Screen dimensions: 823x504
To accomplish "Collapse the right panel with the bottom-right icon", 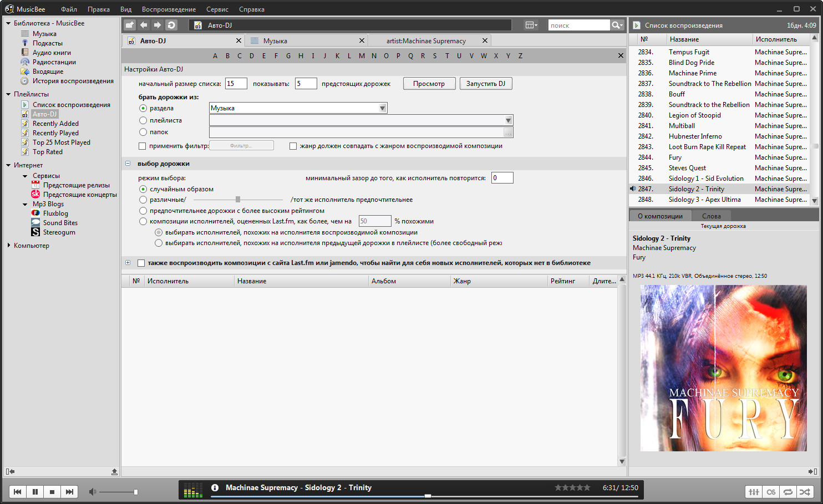I will pos(812,471).
